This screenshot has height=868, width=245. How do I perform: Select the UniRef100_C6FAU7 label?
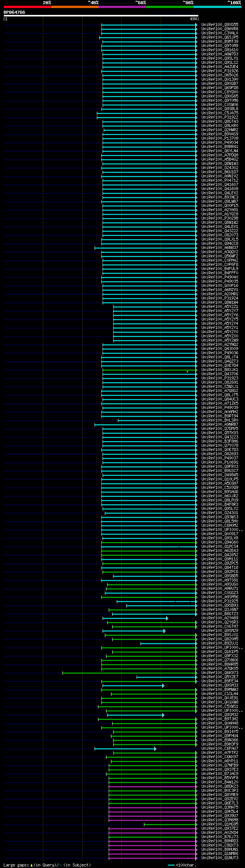(220, 748)
